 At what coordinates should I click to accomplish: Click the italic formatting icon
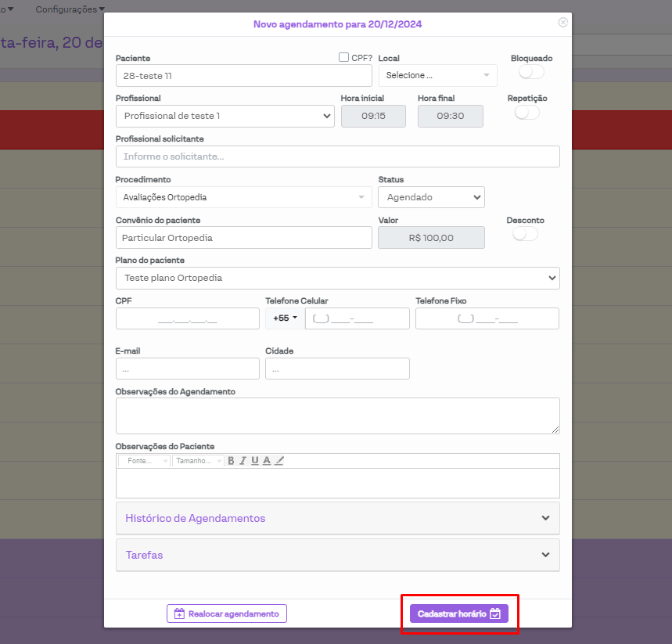coord(243,461)
